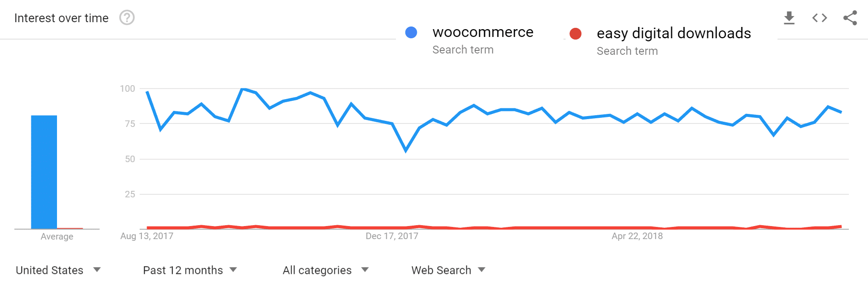Click the blue Average bar
Viewport: 868px width, 293px height.
point(44,172)
